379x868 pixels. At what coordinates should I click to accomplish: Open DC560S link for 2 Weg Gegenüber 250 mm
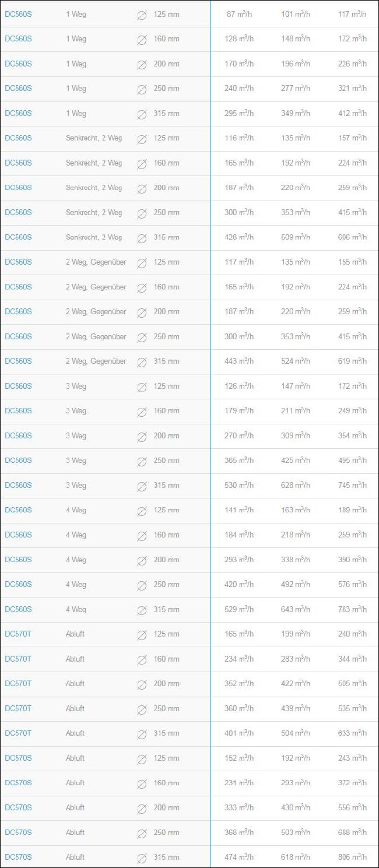tap(18, 336)
